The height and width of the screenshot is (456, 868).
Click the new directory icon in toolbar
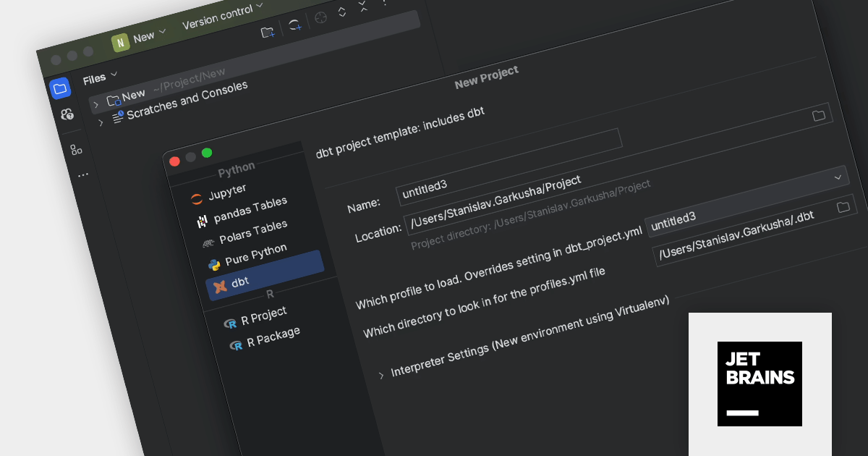tap(268, 32)
